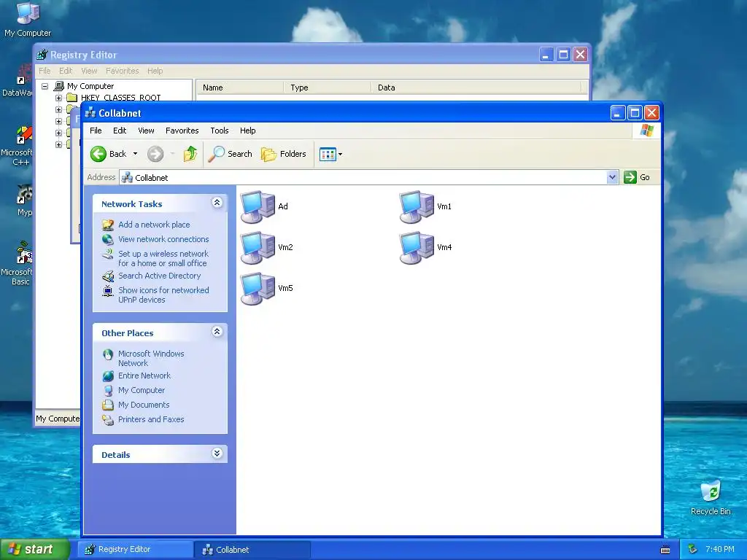Open the View menu in Collabnet
Image resolution: width=747 pixels, height=560 pixels.
[x=146, y=131]
